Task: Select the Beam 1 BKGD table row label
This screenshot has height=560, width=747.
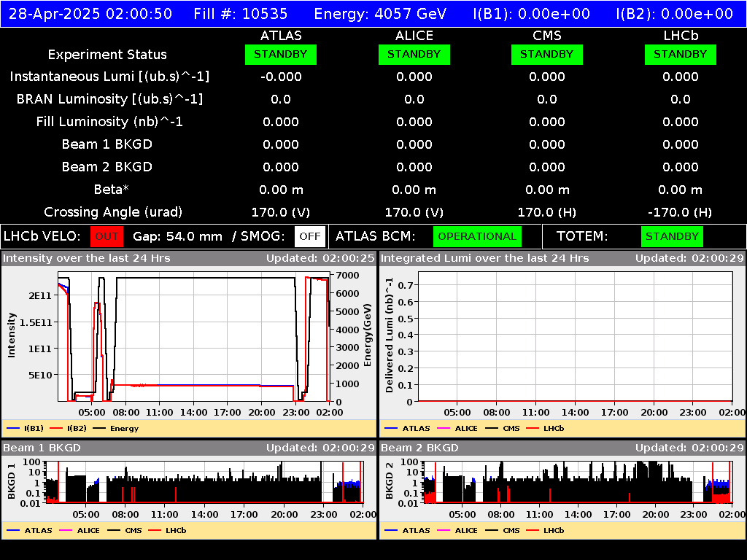Action: click(107, 144)
